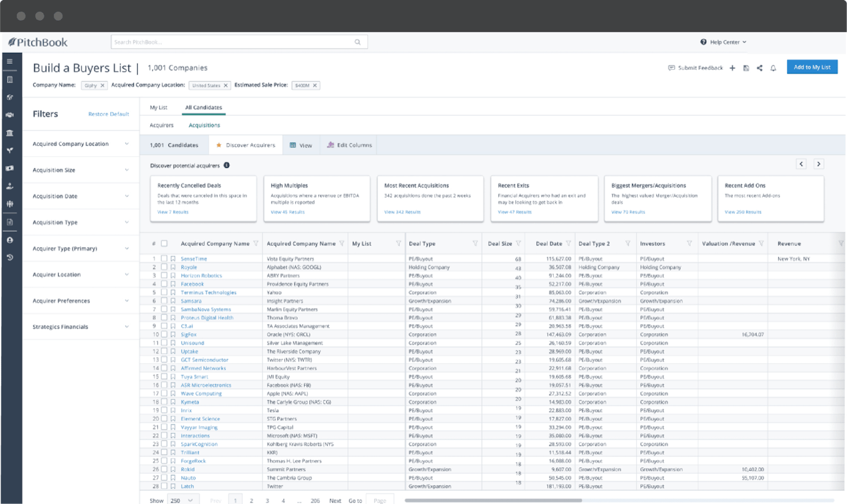This screenshot has height=504, width=847.
Task: Click the search magnifier in the PitchBook search bar
Action: [x=358, y=41]
